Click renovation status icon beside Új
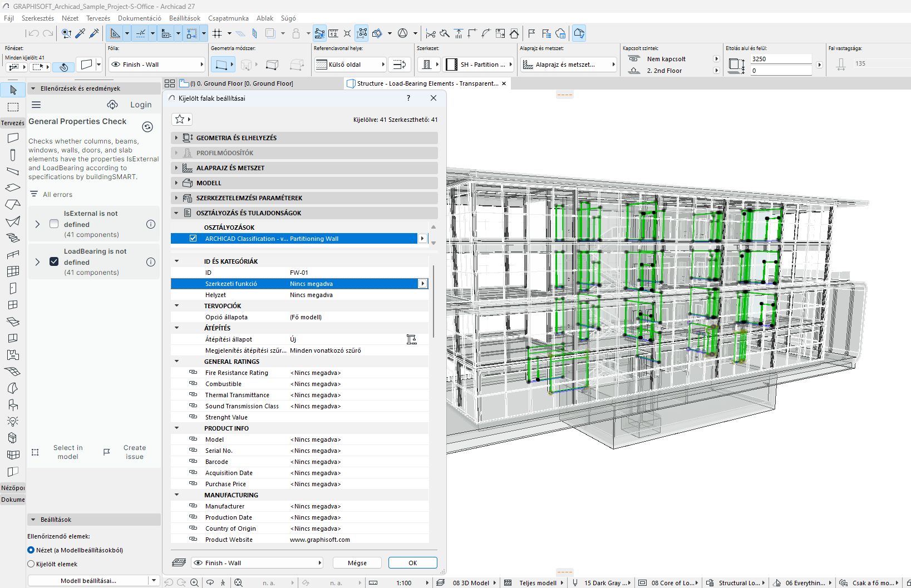 coord(411,339)
